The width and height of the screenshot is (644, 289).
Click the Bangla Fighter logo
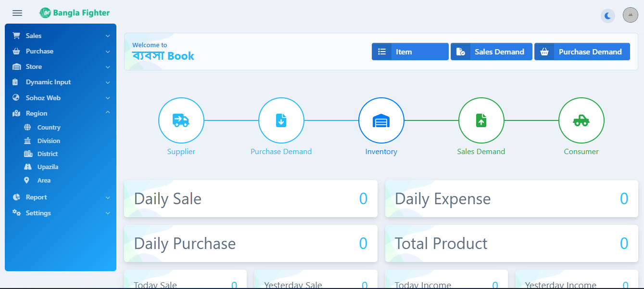tap(75, 13)
